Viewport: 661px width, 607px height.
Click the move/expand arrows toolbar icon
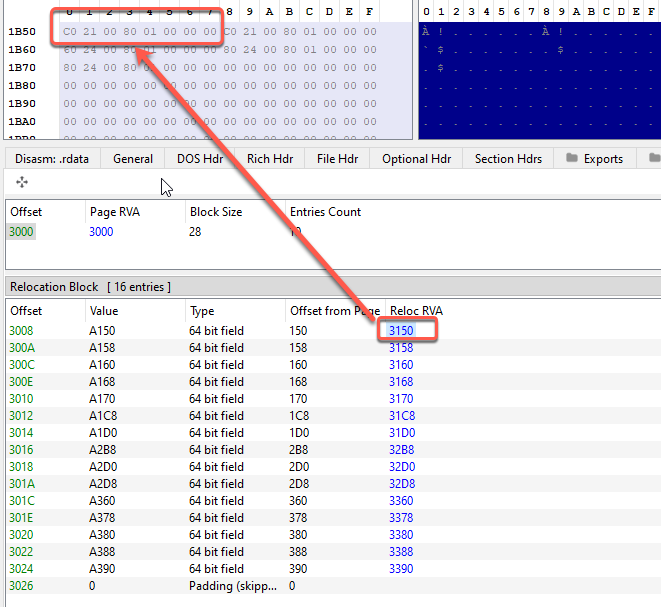point(22,182)
